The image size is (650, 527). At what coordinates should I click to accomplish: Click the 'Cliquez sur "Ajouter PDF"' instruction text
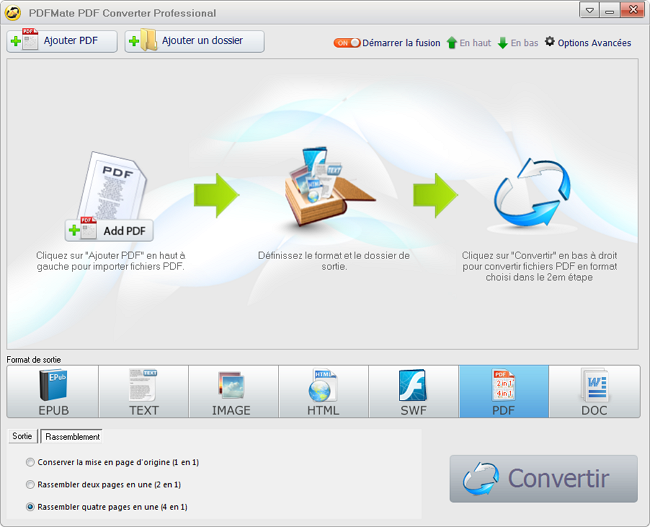tap(111, 261)
